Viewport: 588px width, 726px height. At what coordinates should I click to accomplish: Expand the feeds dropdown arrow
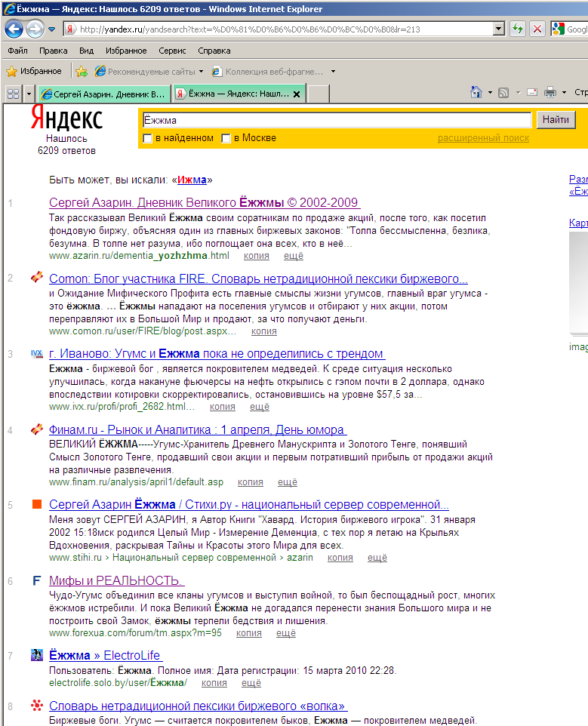[x=518, y=93]
